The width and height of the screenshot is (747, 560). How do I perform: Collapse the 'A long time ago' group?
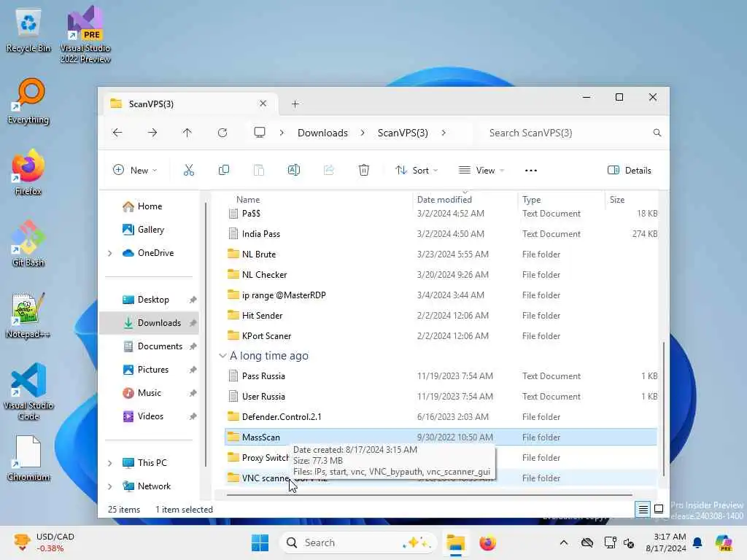click(x=222, y=356)
